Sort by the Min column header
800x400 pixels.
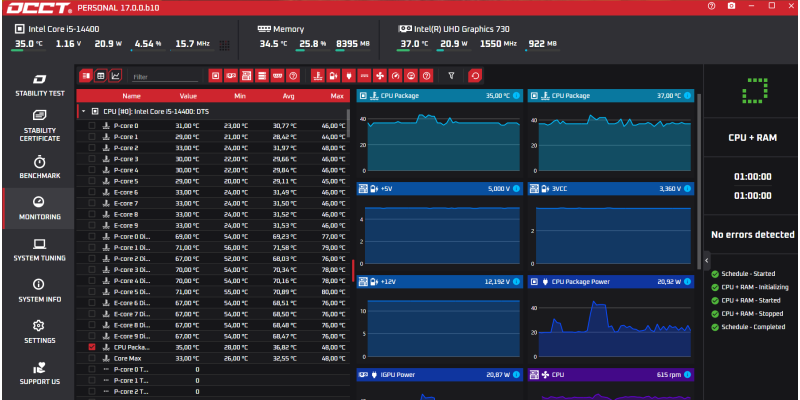tap(240, 96)
